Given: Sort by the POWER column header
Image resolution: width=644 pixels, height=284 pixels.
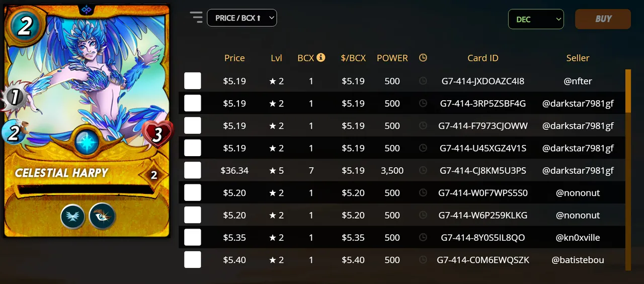Looking at the screenshot, I should (392, 58).
